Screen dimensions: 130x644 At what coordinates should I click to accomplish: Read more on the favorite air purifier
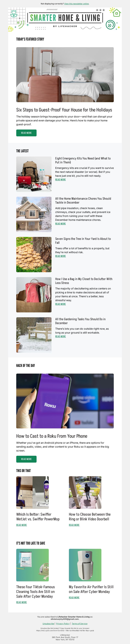(x=74, y=597)
